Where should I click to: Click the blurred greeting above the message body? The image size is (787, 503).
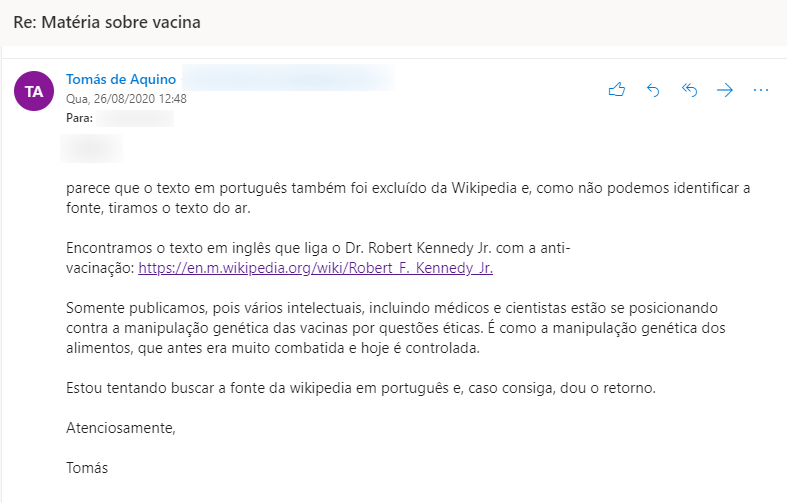pos(91,149)
